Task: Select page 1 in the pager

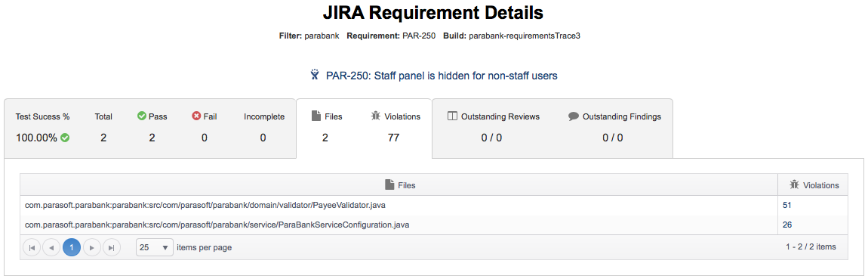Action: 72,247
